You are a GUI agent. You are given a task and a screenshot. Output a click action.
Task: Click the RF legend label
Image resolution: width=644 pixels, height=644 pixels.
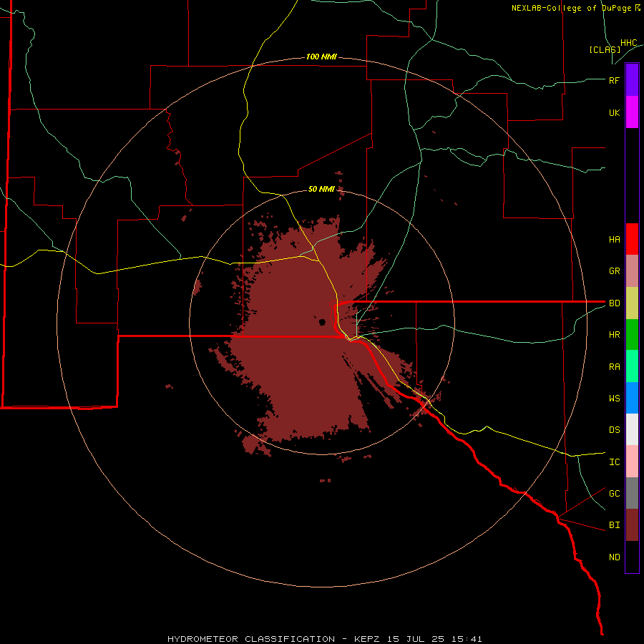click(615, 80)
